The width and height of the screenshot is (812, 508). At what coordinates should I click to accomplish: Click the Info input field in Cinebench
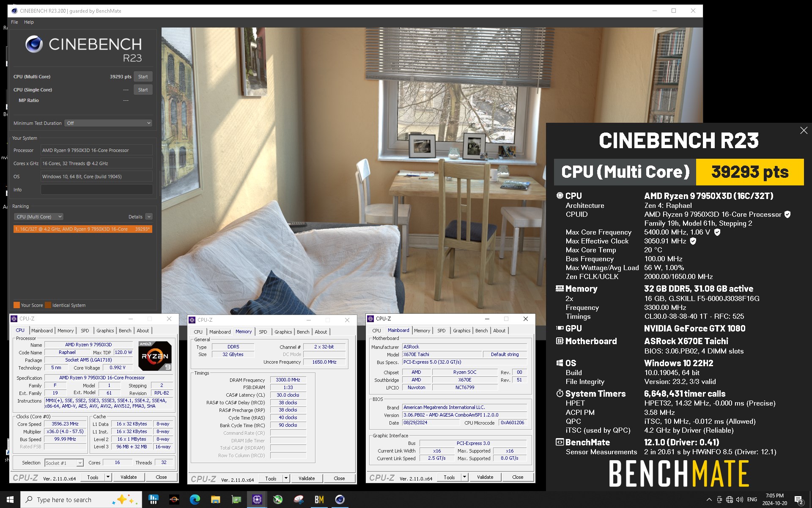coord(96,190)
